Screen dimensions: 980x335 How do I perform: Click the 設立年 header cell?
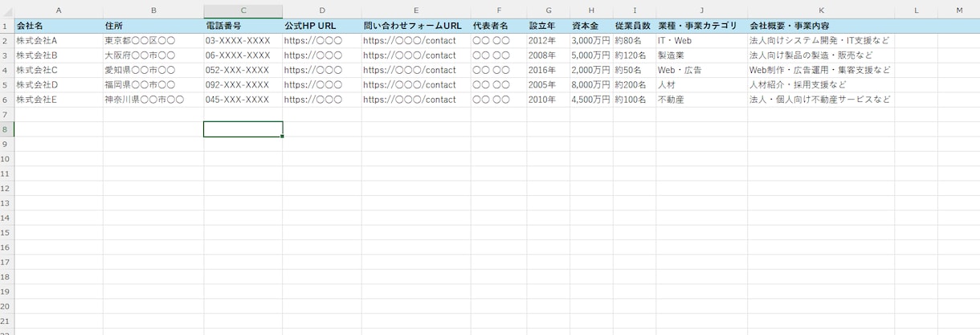tap(549, 26)
